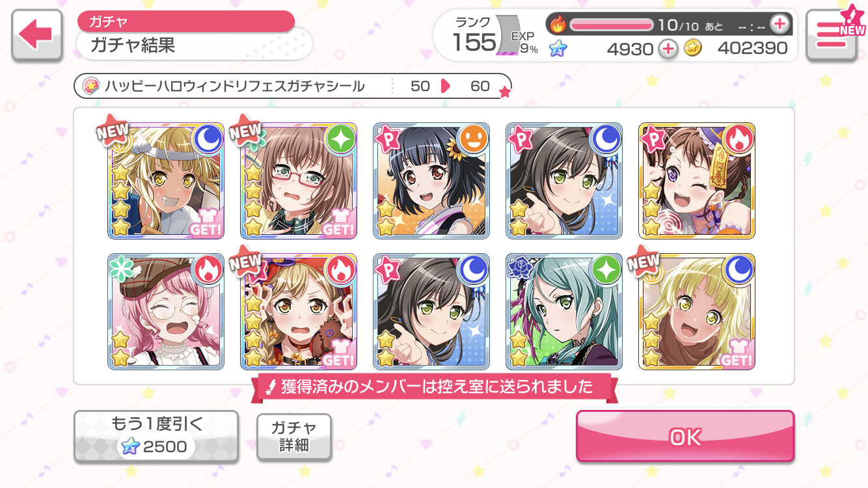Image resolution: width=868 pixels, height=488 pixels.
Task: Buy more stars with the plus next to 4930
Action: pos(668,49)
